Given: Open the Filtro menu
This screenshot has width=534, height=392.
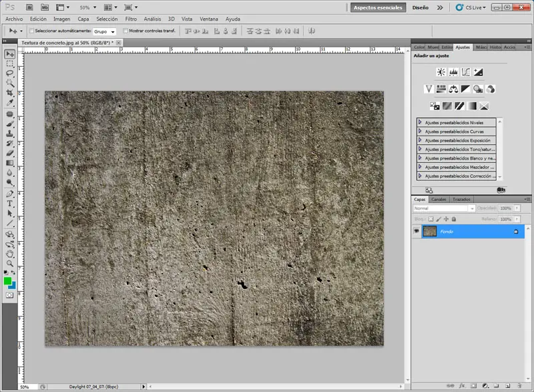Looking at the screenshot, I should (131, 19).
